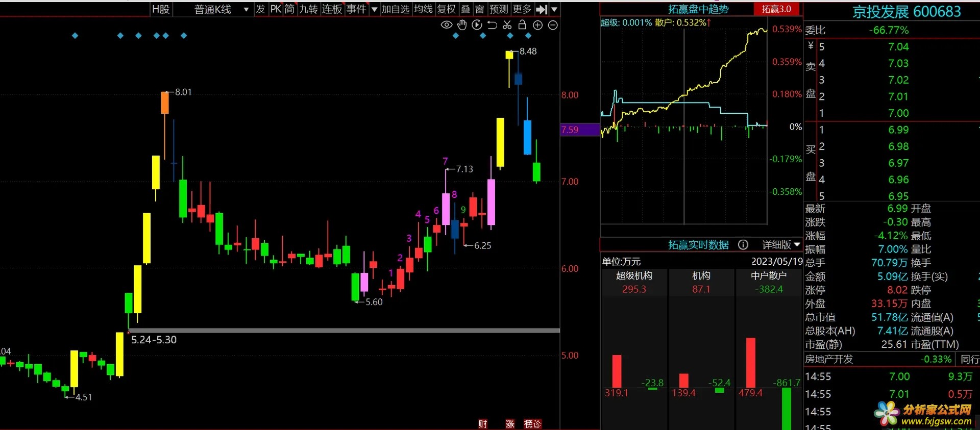Select the 拓赢盘中趋势 panel title
This screenshot has height=430, width=980.
tap(698, 9)
